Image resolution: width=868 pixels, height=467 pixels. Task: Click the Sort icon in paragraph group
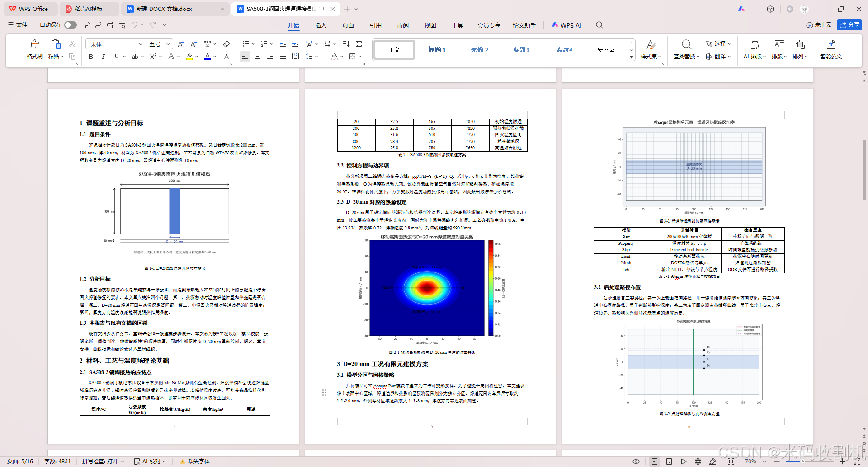[x=346, y=44]
